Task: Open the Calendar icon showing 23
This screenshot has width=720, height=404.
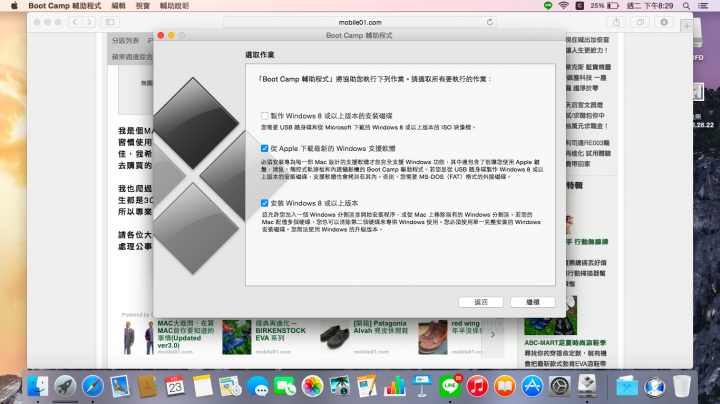Action: (x=175, y=386)
